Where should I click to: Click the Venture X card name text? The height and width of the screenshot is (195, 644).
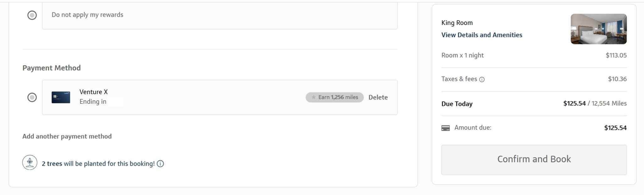94,92
